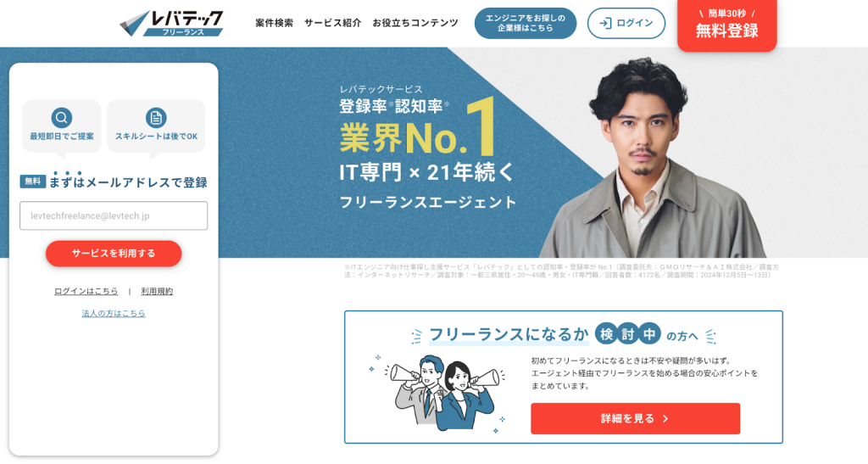Click the 業界No.1 hero banner image
This screenshot has height=464, width=868.
(x=542, y=153)
